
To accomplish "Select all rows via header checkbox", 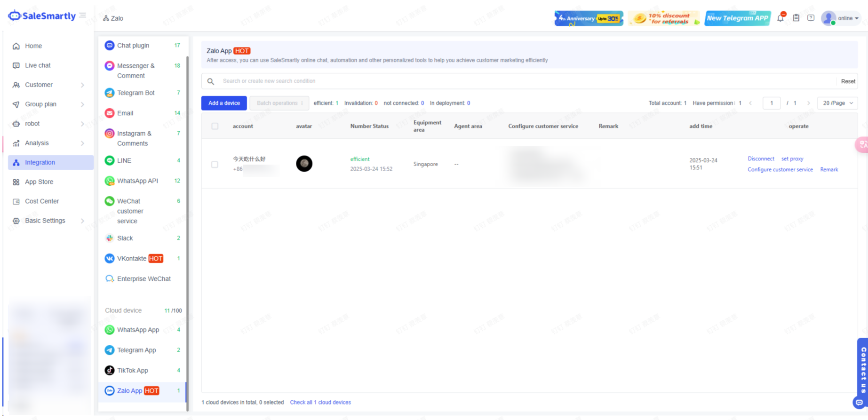I will pos(215,126).
